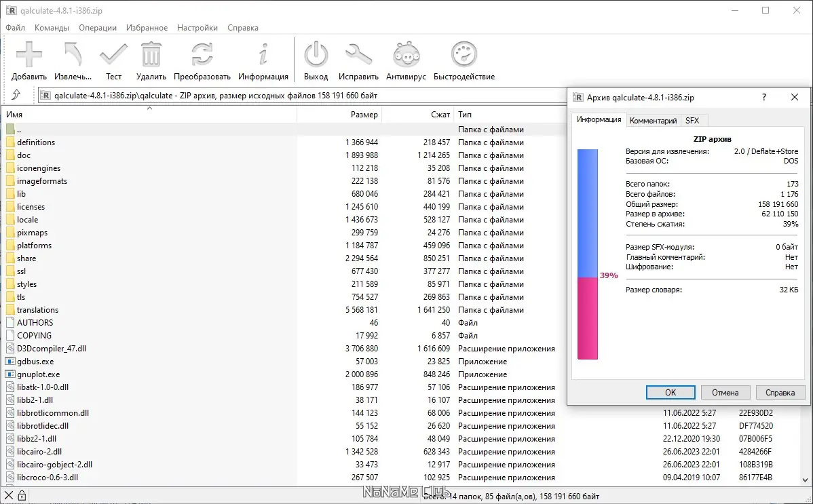
Task: Select the styles folder
Action: coord(27,284)
